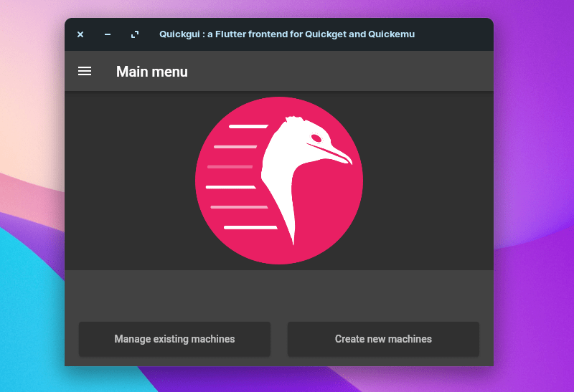Click the Quickgui window title text
Image resolution: width=574 pixels, height=392 pixels.
coord(286,34)
